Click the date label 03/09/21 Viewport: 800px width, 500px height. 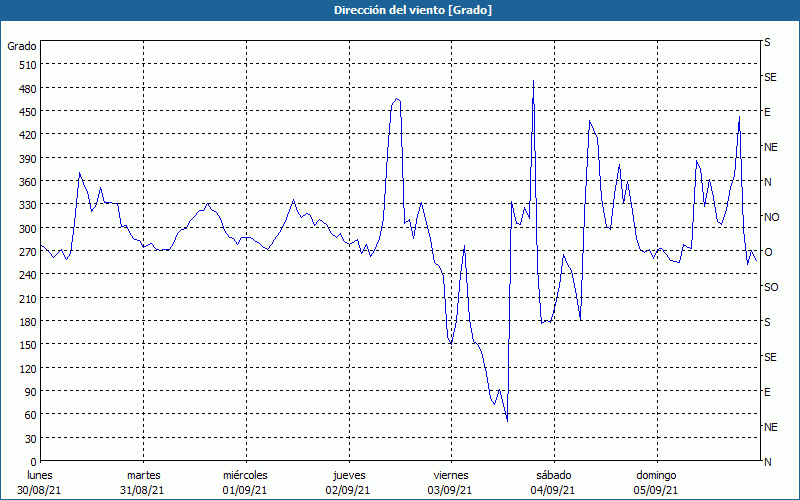pyautogui.click(x=450, y=490)
